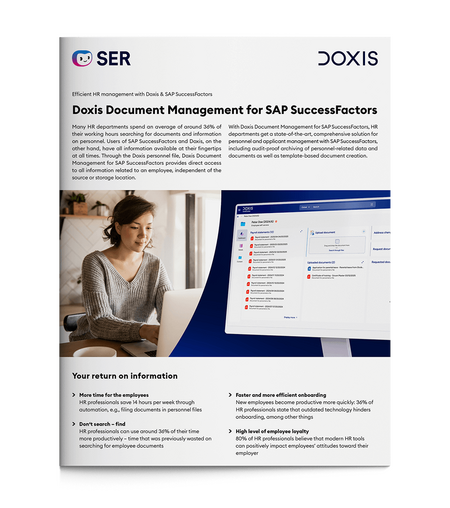The height and width of the screenshot is (508, 450).
Task: Click the subtitle 'Efficient HR management with Doxis & SAP SuccessFactors'
Action: (142, 94)
